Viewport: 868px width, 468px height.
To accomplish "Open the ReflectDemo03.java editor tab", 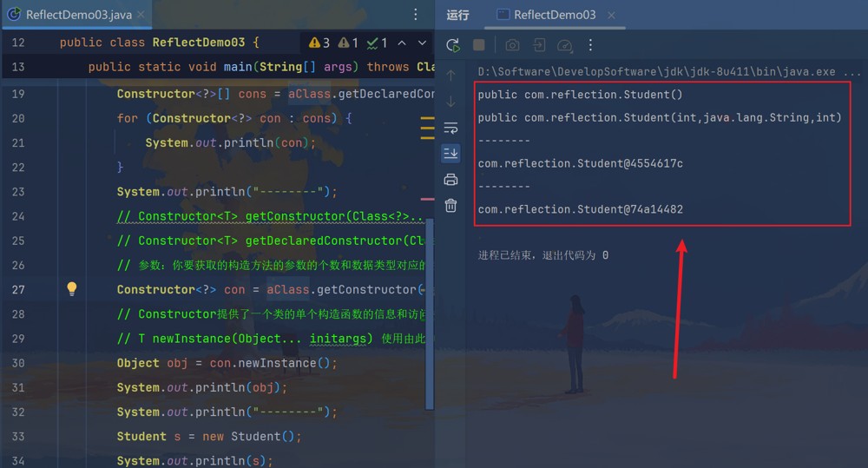I will click(x=77, y=15).
